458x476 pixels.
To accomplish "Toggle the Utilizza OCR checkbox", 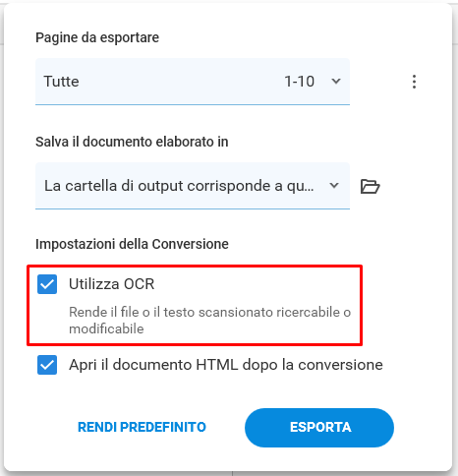I will coord(47,284).
